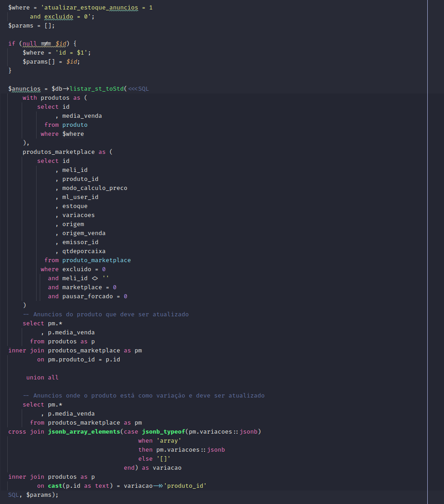The image size is (444, 504).
Task: Click the $where variable inside the SQL query
Action: coord(73,134)
